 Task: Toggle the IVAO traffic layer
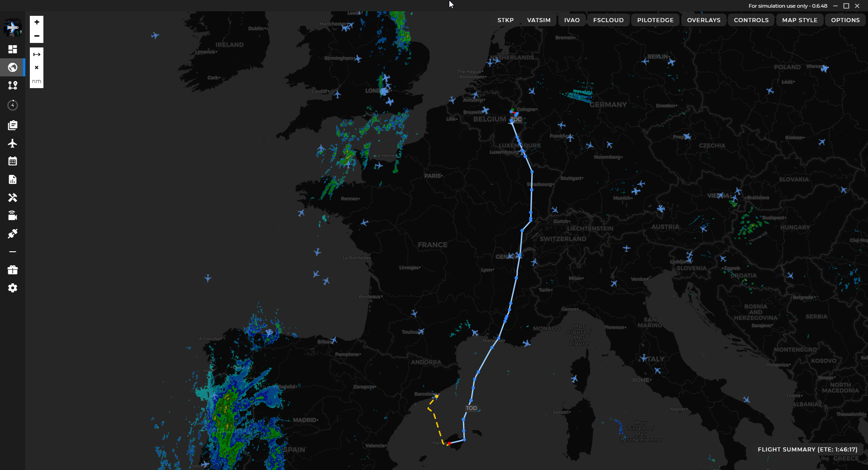pos(571,20)
